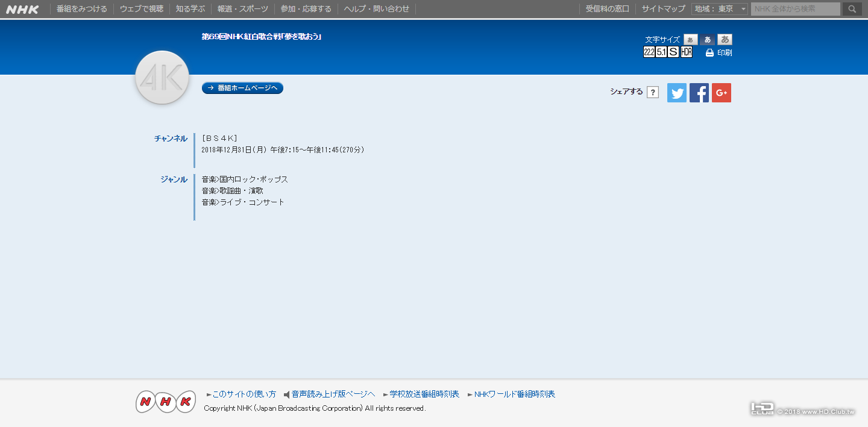
Task: Open NHKワールド番組時刻表 link
Action: (x=515, y=394)
